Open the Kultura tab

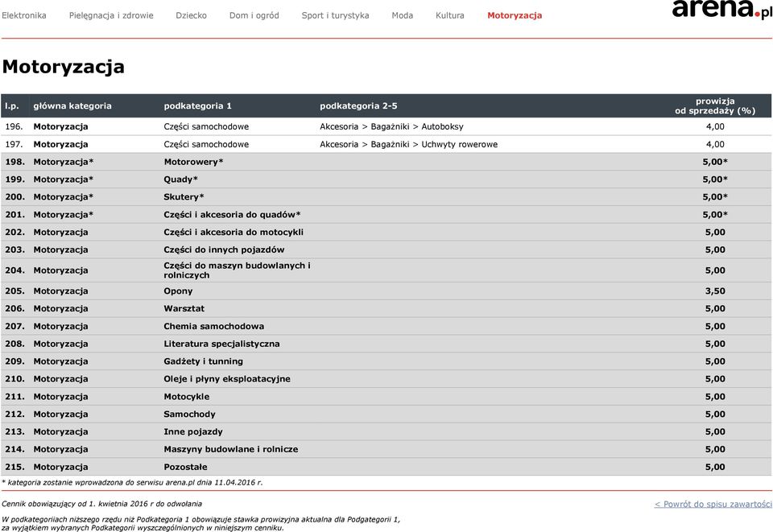point(449,15)
